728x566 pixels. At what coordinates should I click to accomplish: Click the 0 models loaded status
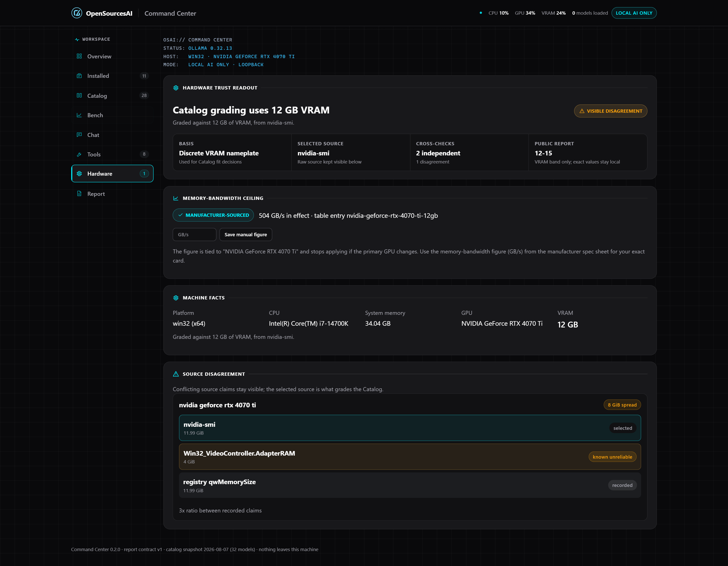click(590, 13)
